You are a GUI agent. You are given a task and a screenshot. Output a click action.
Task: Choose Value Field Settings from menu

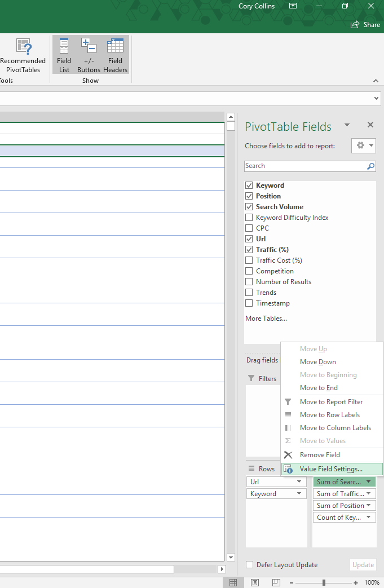point(331,469)
